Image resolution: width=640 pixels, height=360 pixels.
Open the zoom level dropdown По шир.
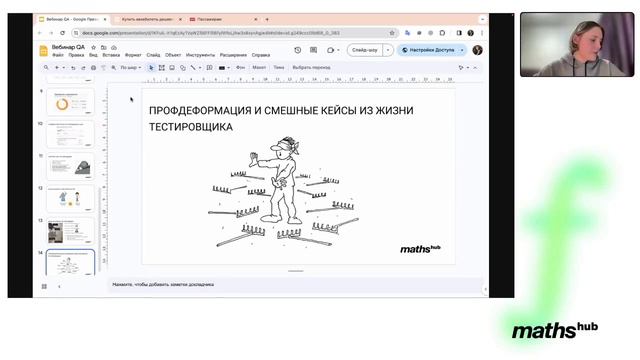point(131,68)
